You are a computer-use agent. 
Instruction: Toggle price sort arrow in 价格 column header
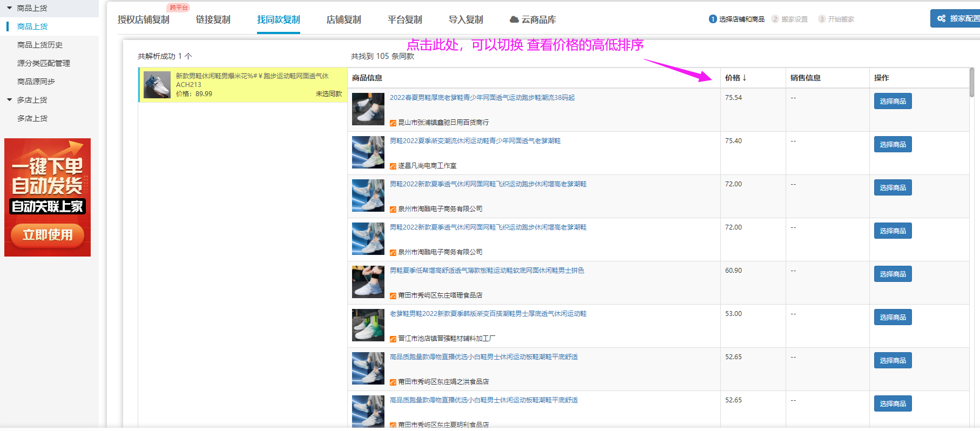(745, 78)
